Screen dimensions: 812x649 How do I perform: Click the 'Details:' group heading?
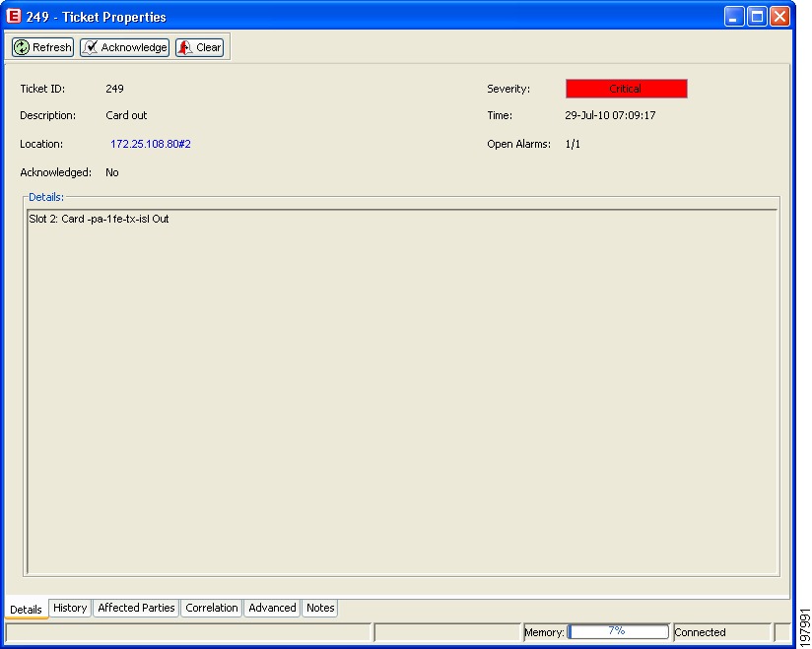pyautogui.click(x=46, y=197)
